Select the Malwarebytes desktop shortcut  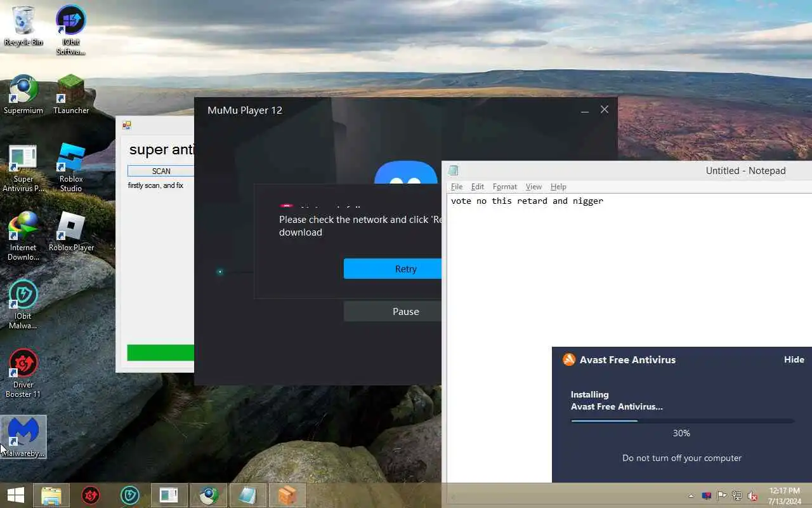[x=23, y=437]
